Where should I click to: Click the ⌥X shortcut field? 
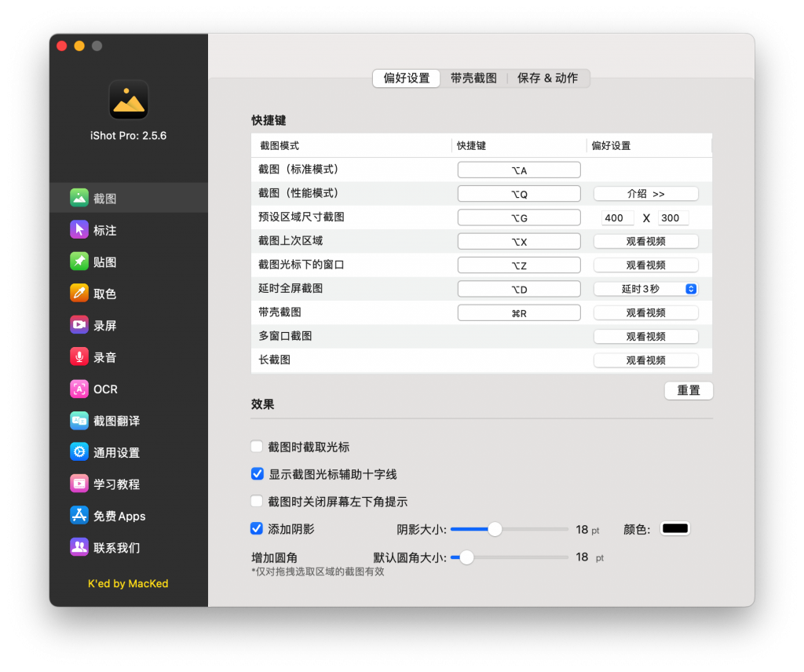[x=519, y=242]
